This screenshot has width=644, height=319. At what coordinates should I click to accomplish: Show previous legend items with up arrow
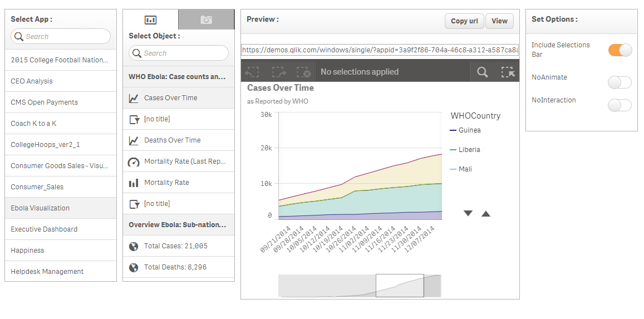coord(486,213)
